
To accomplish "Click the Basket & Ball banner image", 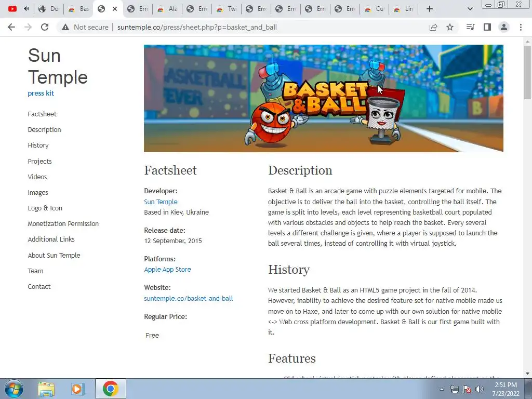I will 323,98.
